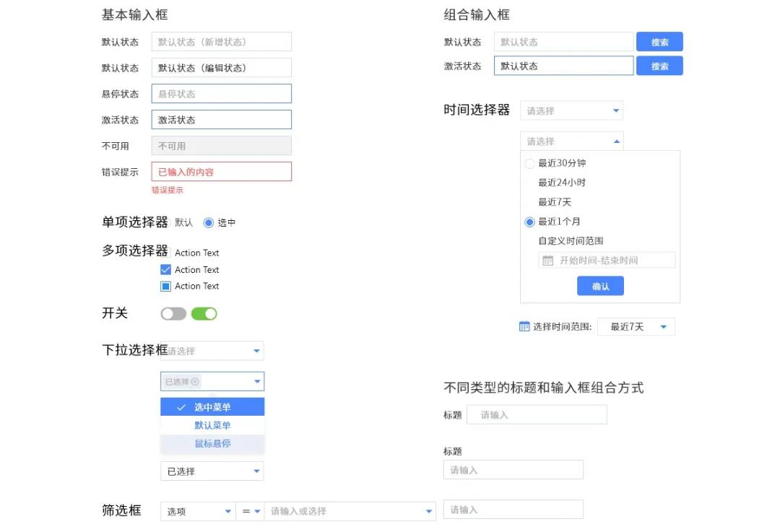Viewport: 780px width, 532px height.
Task: Click the 已输入的内容 error input field
Action: point(221,172)
